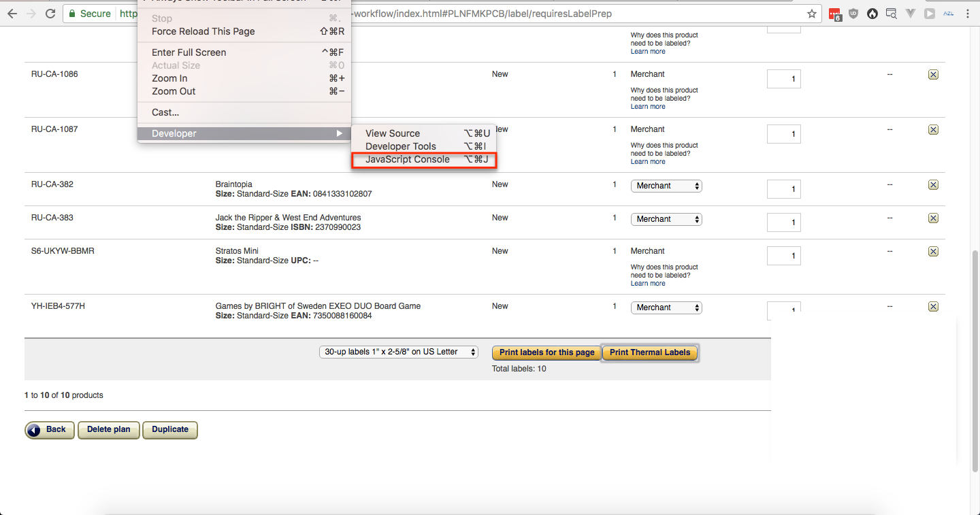The width and height of the screenshot is (980, 515).
Task: Open Learn more link in RU-CA-1087 row
Action: [x=648, y=162]
